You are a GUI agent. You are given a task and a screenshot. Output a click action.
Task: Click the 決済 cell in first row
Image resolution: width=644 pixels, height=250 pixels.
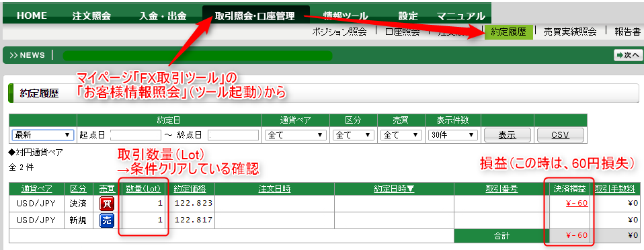point(78,203)
